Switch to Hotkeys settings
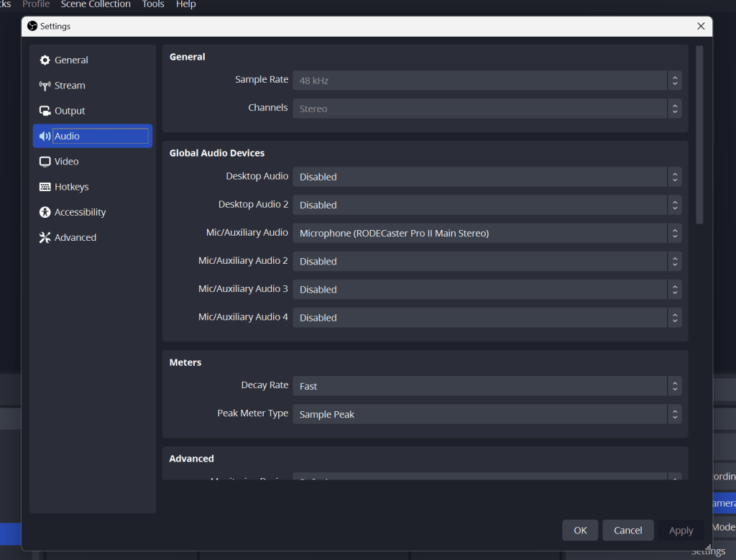The width and height of the screenshot is (736, 560). (x=93, y=187)
